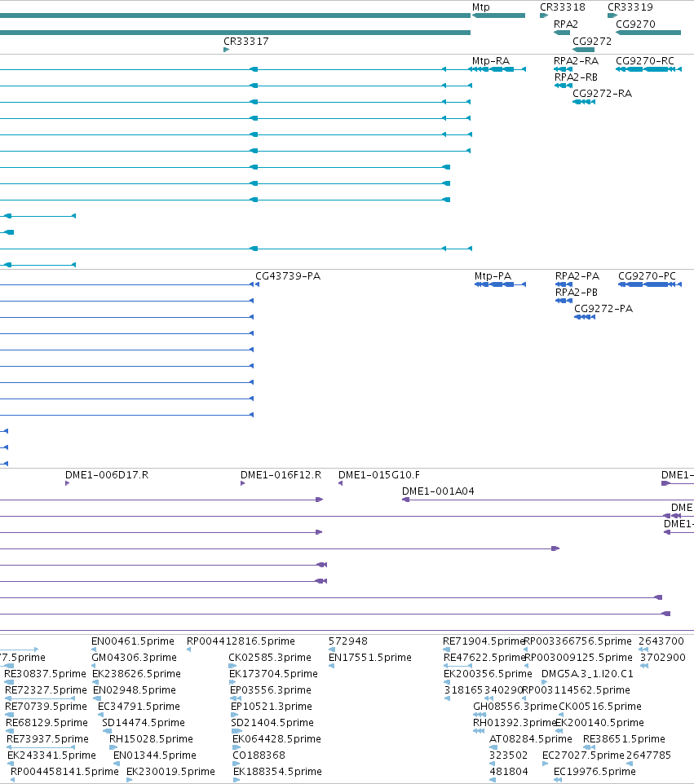Click EST SD14474.5prime
Screen dimensions: 694x784
tap(143, 723)
